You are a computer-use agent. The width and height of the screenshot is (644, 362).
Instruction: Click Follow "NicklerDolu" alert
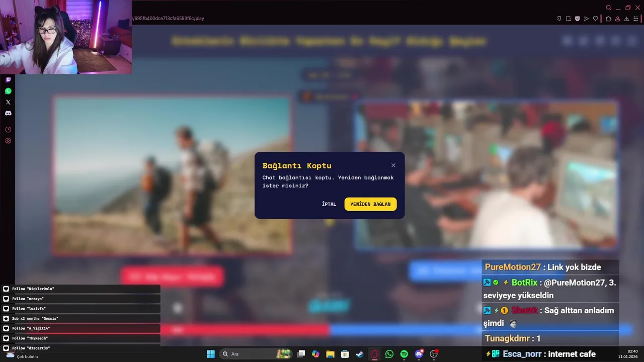(x=80, y=289)
